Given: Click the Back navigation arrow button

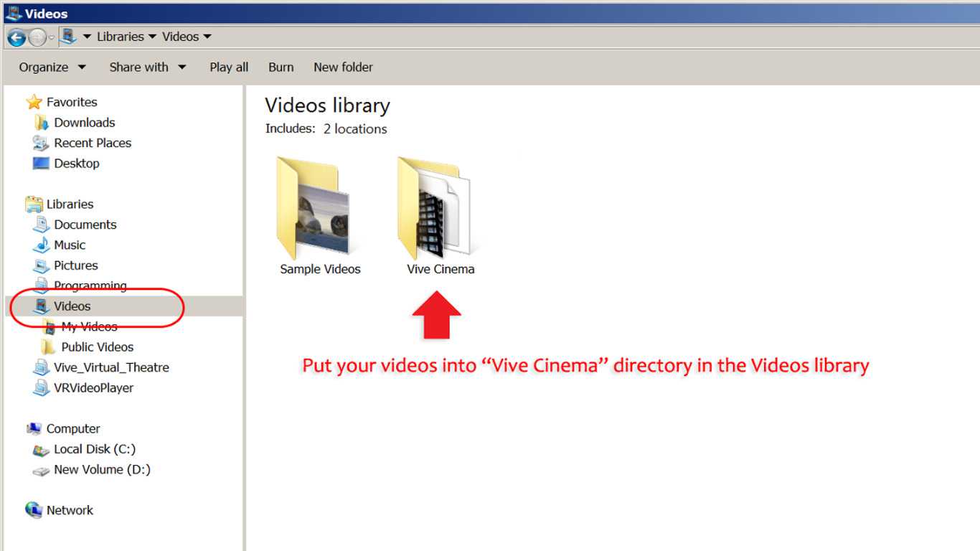Looking at the screenshot, I should pyautogui.click(x=16, y=37).
